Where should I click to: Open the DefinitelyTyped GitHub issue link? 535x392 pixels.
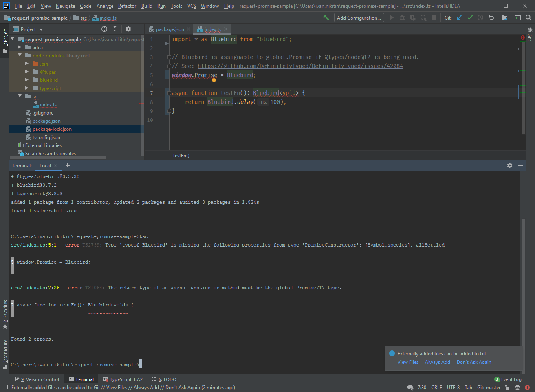click(x=300, y=66)
